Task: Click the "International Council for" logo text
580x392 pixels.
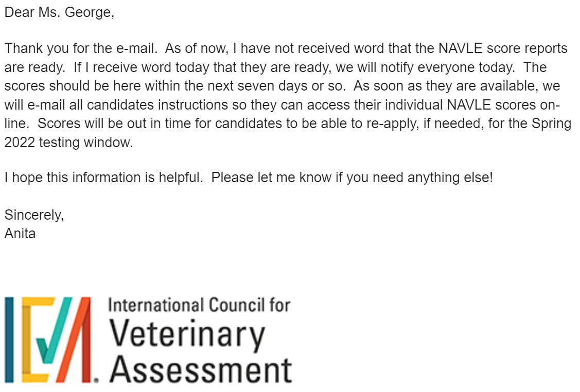Action: [199, 306]
